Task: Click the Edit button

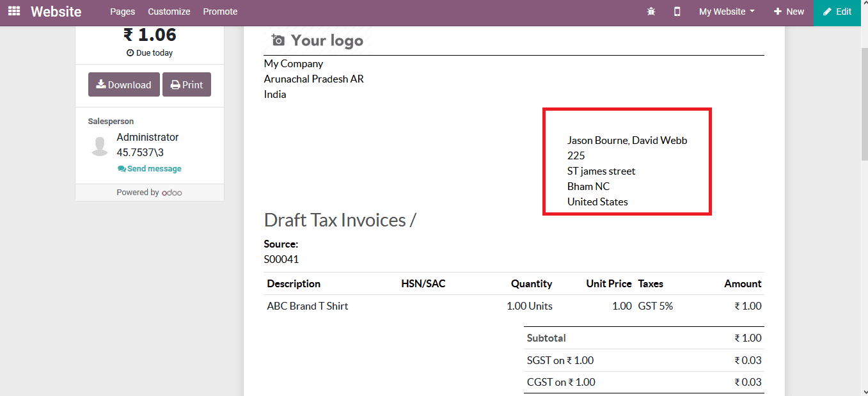Action: click(837, 12)
